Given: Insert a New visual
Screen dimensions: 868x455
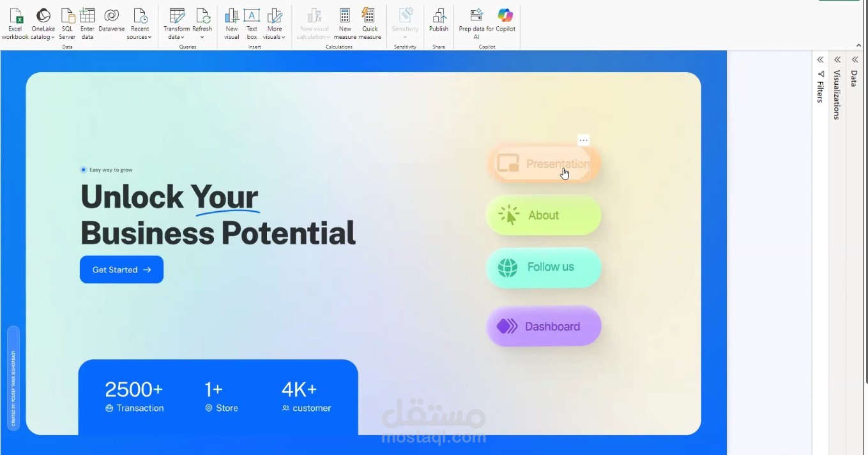Looking at the screenshot, I should pyautogui.click(x=232, y=24).
